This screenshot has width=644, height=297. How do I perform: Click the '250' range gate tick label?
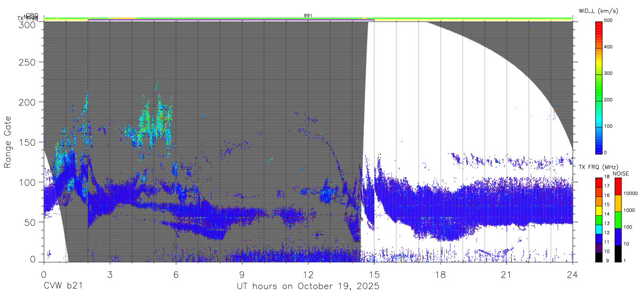tap(28, 62)
